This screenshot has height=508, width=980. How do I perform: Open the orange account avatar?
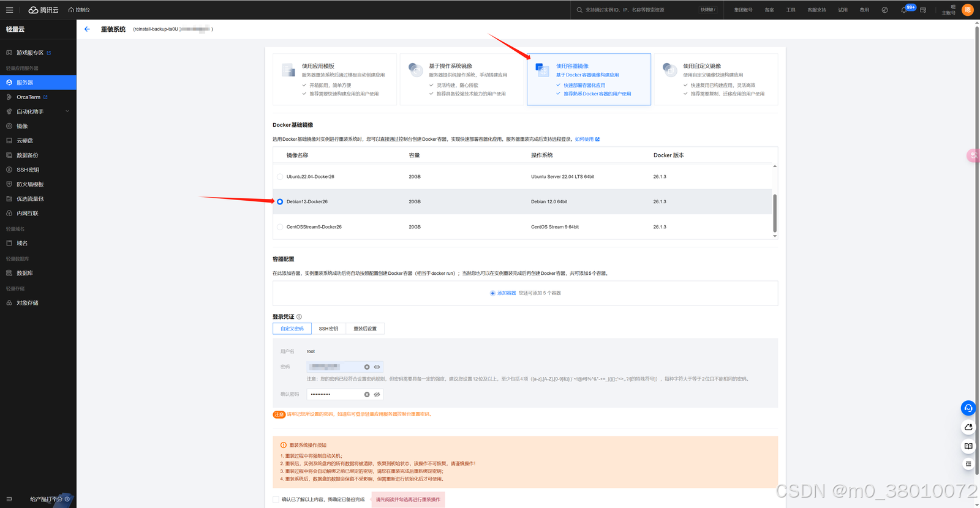[968, 10]
